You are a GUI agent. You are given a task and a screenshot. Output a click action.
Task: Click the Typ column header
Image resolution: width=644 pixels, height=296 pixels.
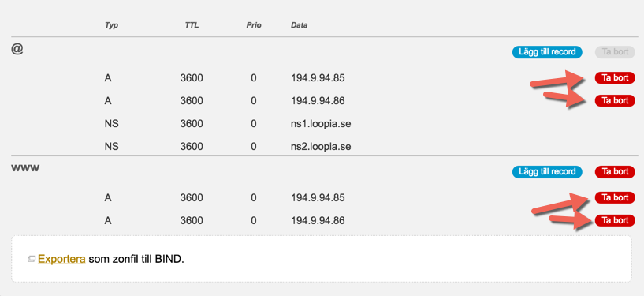pyautogui.click(x=111, y=25)
